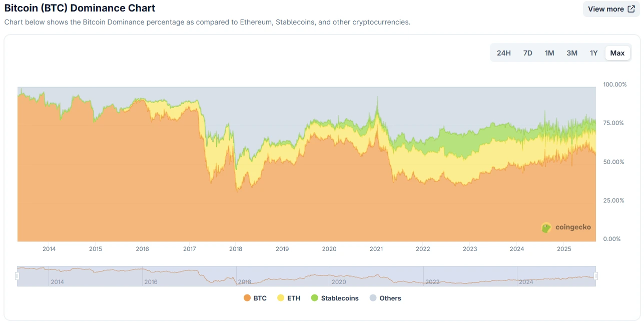Click the CoinGecko gecko logo on the chart
The image size is (644, 323).
point(546,227)
